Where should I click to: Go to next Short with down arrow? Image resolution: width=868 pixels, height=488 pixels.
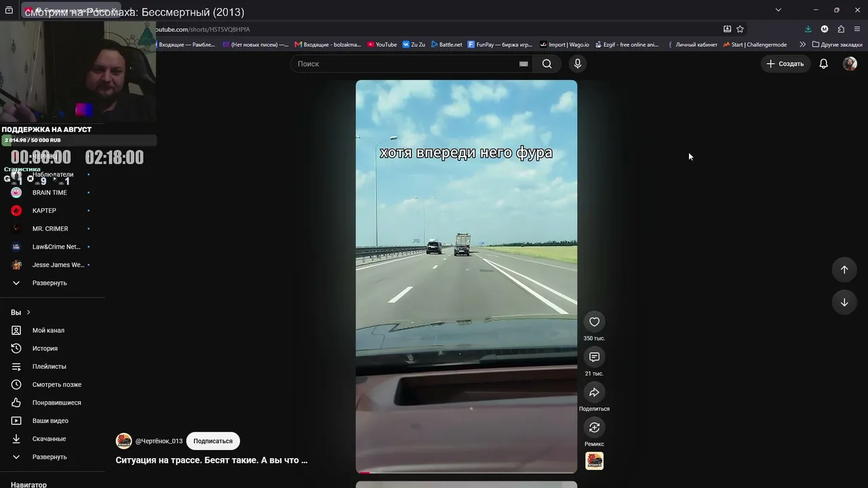844,302
